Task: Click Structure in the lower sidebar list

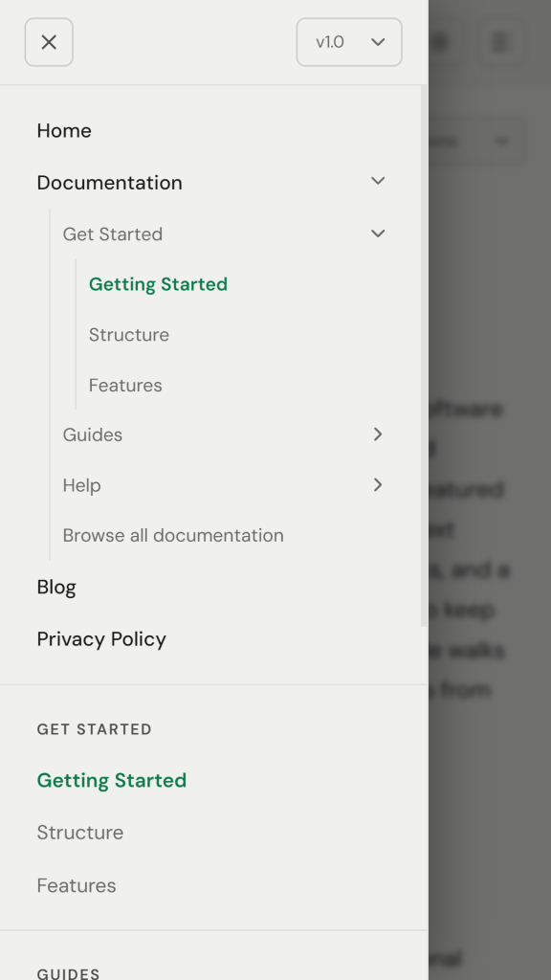Action: tap(80, 833)
